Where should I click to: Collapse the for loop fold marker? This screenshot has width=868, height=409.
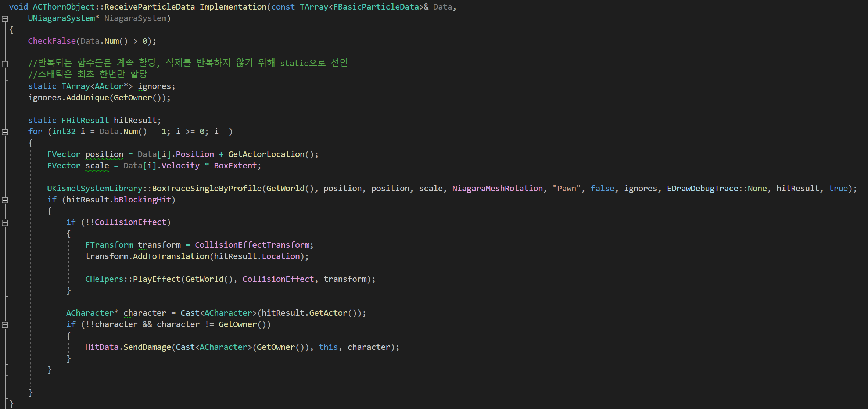[x=5, y=132]
